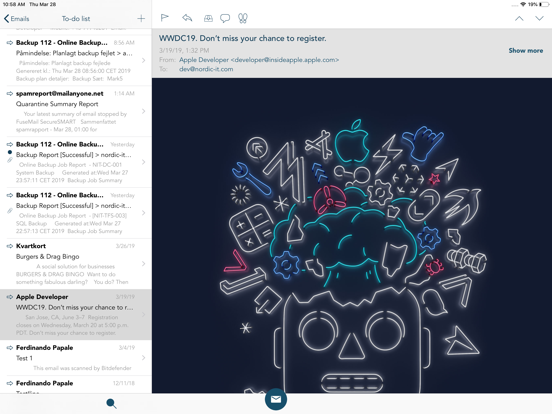552x414 pixels.
Task: Tap arrow icon beside Apple Developer sender
Action: click(10, 297)
